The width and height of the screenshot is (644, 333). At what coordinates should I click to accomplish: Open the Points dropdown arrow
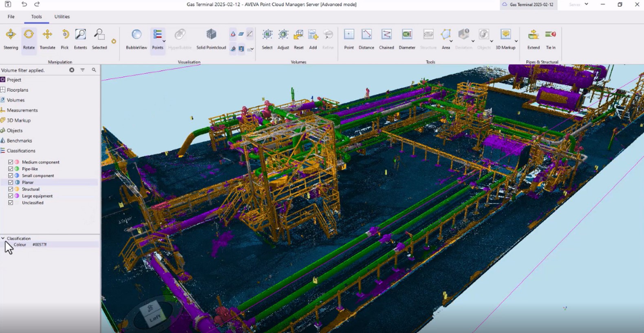(x=164, y=41)
